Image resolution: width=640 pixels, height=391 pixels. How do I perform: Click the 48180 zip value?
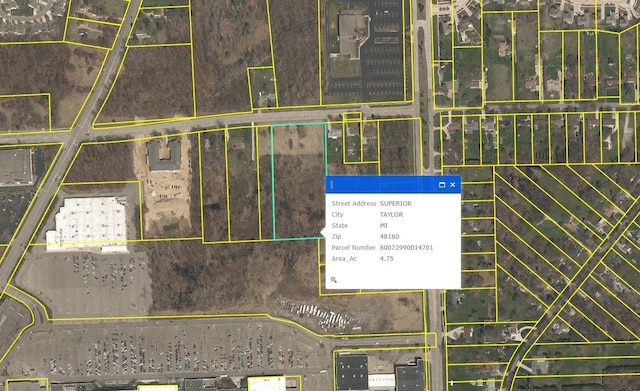coord(389,236)
